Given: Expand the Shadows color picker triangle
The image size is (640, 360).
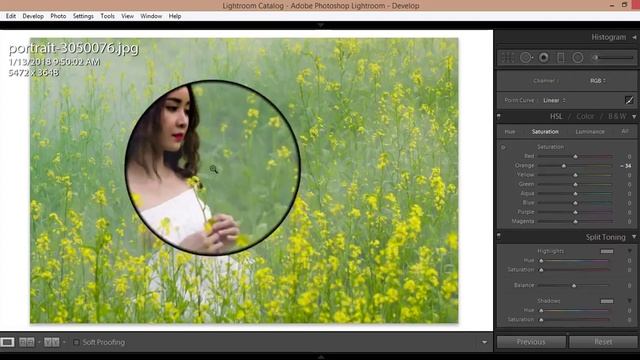Looking at the screenshot, I should click(x=630, y=301).
